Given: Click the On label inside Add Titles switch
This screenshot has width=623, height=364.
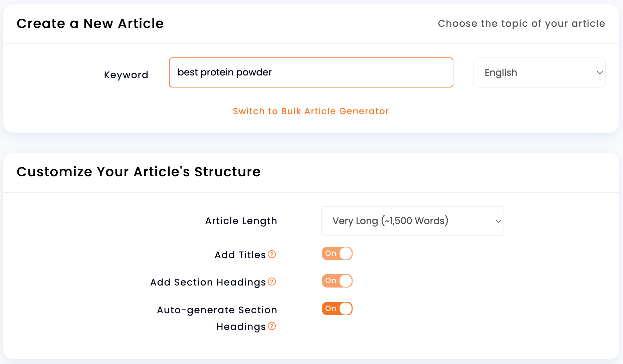Looking at the screenshot, I should pyautogui.click(x=331, y=253).
